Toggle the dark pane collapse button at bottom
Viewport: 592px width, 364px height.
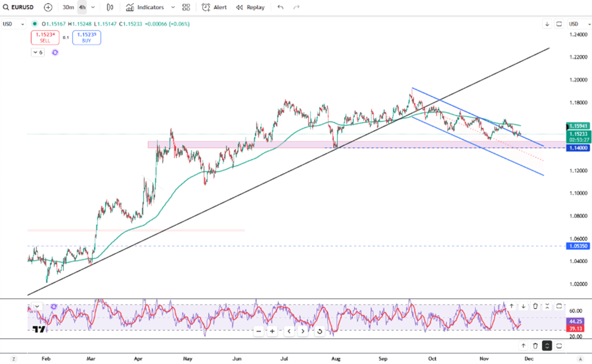point(547,346)
